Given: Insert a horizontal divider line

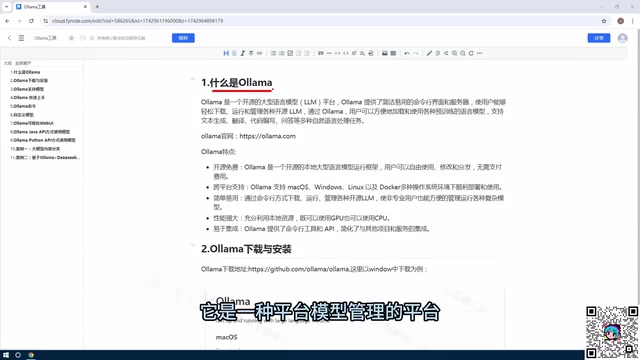Looking at the screenshot, I should coord(329,53).
